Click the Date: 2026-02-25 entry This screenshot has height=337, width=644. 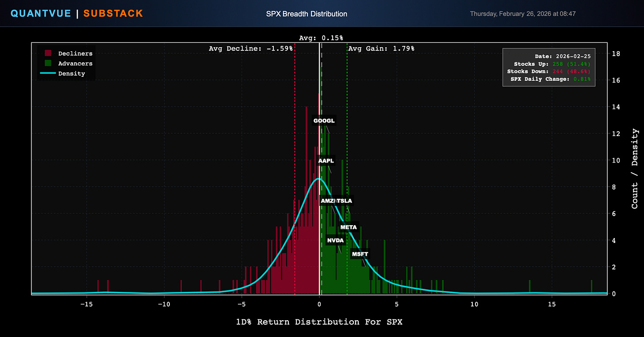click(563, 57)
